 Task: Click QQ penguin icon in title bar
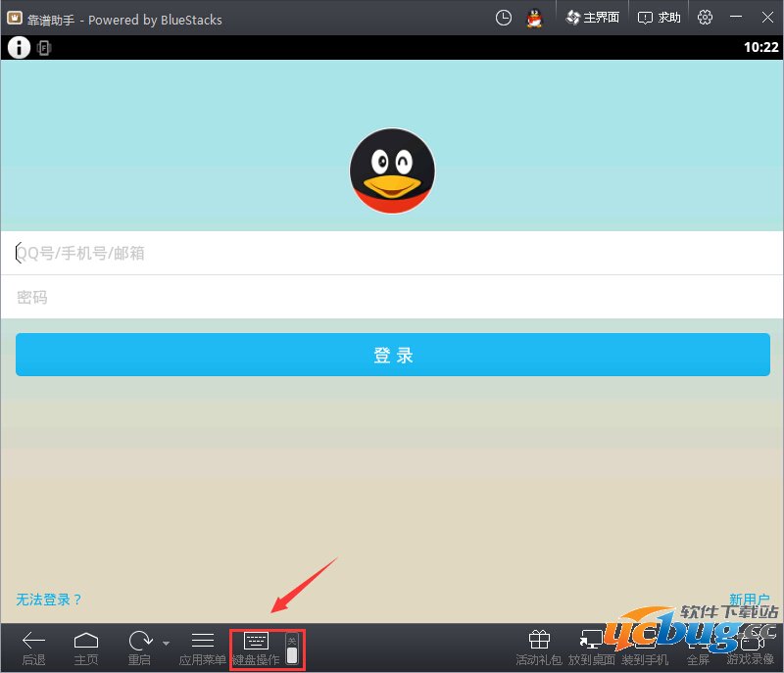click(x=534, y=18)
